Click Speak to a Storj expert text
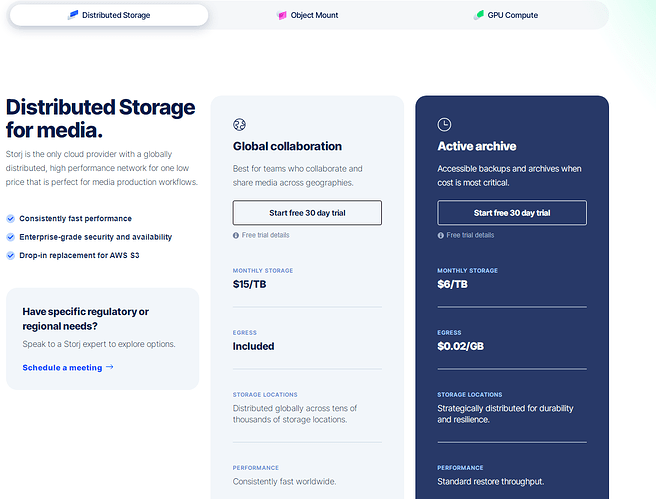The width and height of the screenshot is (656, 499). [x=99, y=344]
